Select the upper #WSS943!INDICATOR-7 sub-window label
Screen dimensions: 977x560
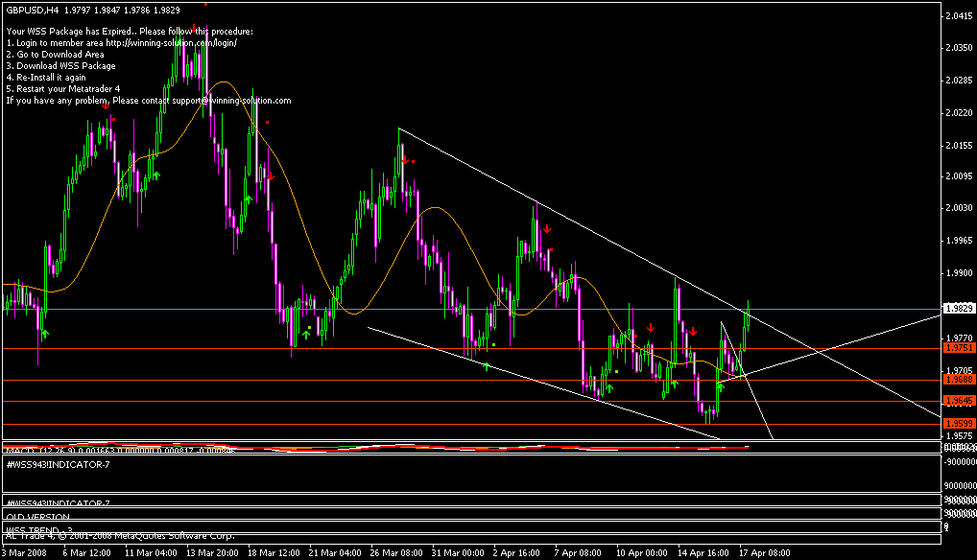point(58,465)
